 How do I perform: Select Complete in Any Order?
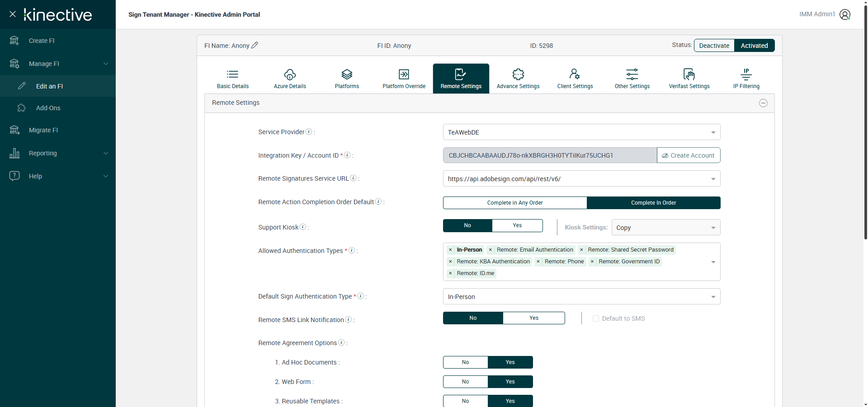pos(515,203)
